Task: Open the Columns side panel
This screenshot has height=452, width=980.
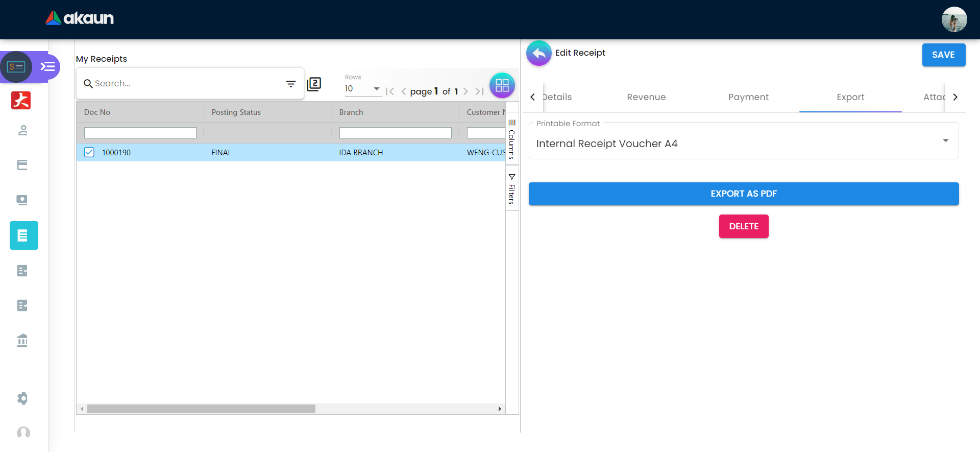Action: [511, 138]
